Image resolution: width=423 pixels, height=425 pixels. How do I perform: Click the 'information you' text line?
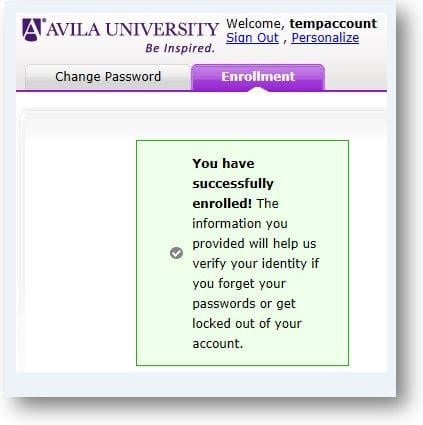[x=240, y=223]
